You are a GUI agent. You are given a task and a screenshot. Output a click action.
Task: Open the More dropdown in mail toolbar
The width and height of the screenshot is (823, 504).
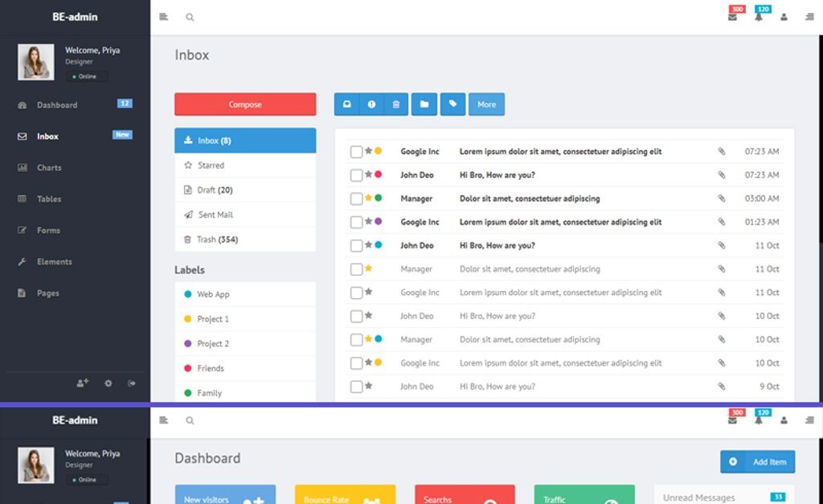[486, 104]
